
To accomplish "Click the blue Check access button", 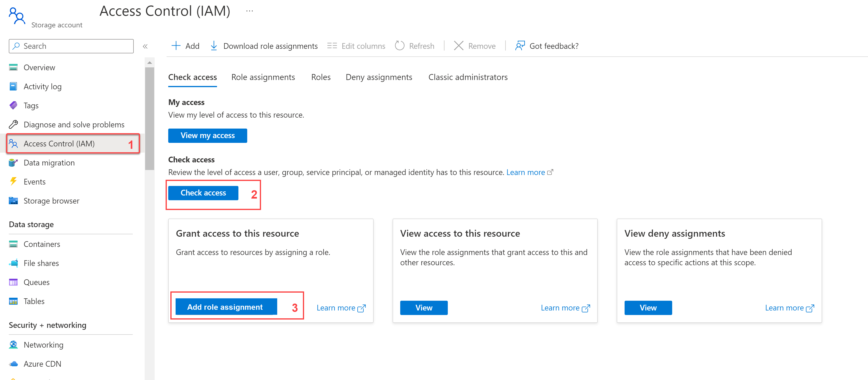I will click(203, 193).
